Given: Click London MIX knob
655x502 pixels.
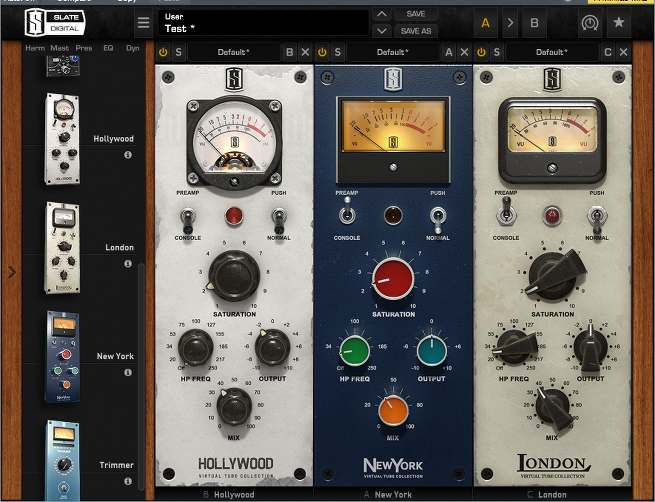Looking at the screenshot, I should 553,408.
